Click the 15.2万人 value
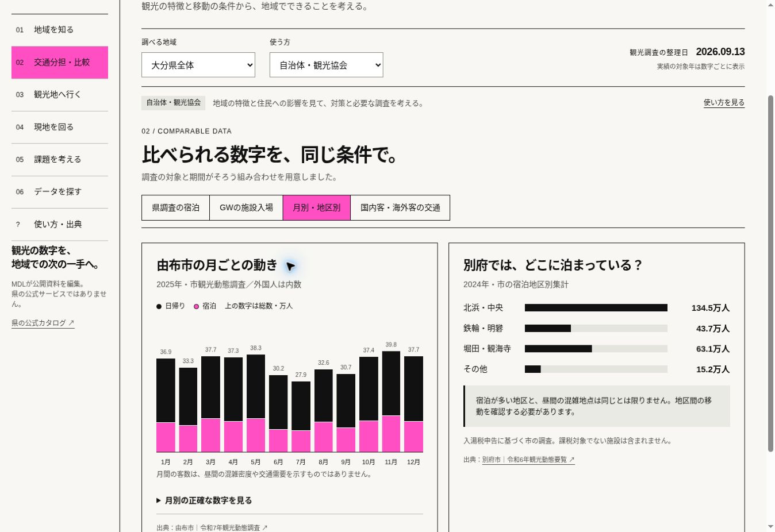The height and width of the screenshot is (532, 775). (x=712, y=369)
